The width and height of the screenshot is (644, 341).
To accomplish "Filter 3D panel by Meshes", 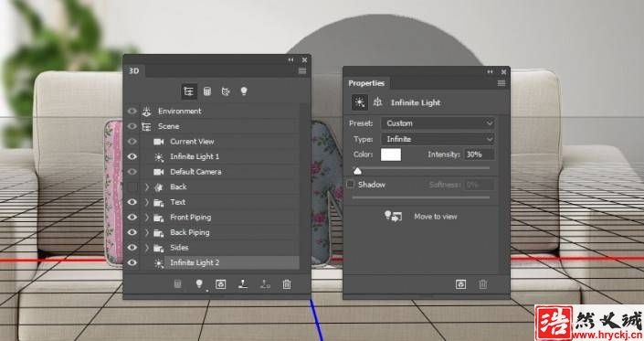I will click(x=207, y=91).
